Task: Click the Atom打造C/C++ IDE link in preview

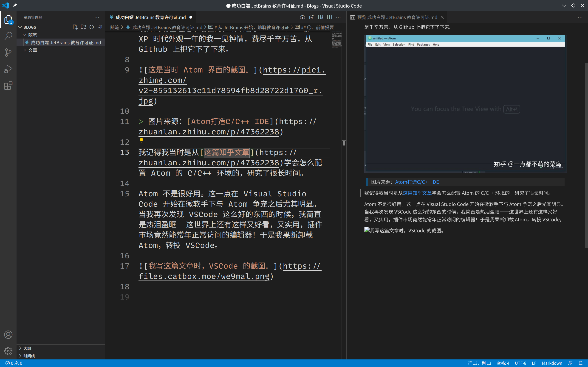Action: [x=417, y=182]
